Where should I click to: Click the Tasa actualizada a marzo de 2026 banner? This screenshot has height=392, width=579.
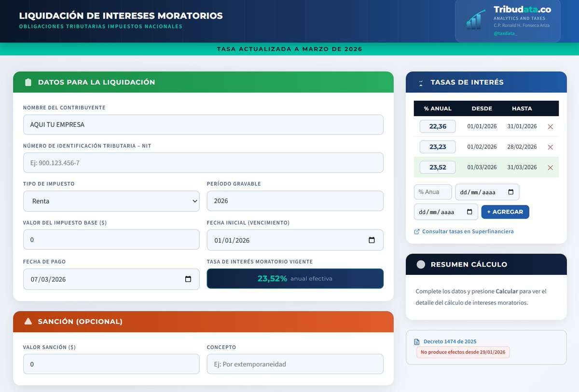pyautogui.click(x=289, y=49)
